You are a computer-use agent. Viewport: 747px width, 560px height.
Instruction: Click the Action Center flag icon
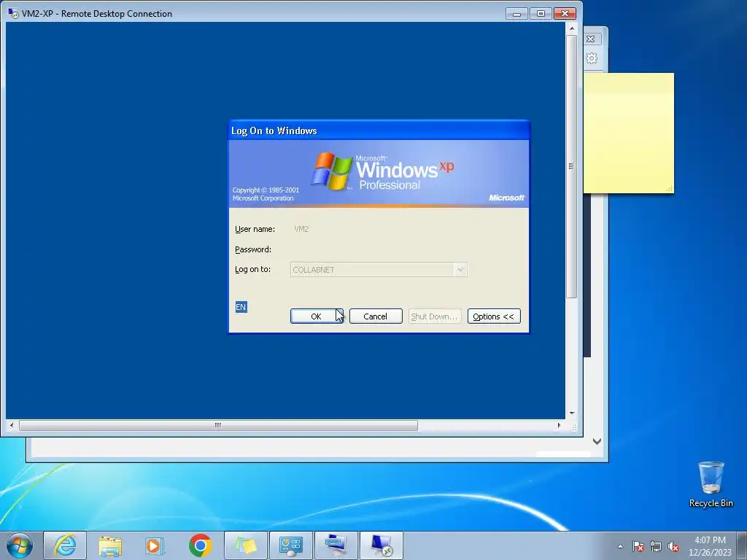[x=638, y=546]
